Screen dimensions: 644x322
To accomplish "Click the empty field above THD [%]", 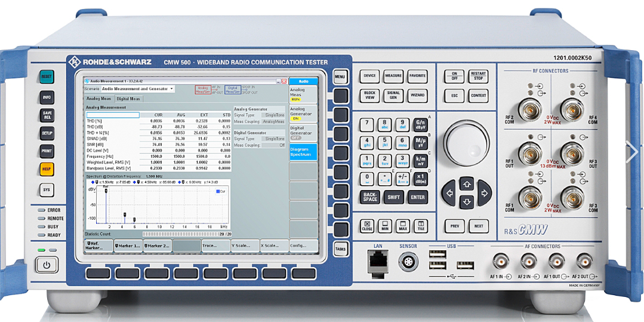I will [113, 115].
